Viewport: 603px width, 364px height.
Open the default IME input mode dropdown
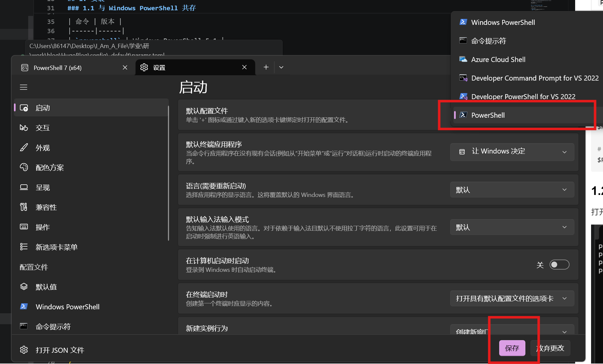(x=512, y=227)
